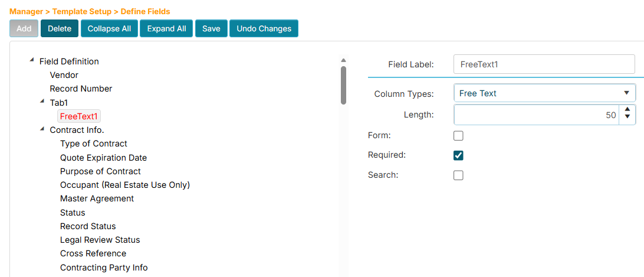Image resolution: width=644 pixels, height=277 pixels.
Task: Select the Quote Expiration Date field
Action: [103, 158]
